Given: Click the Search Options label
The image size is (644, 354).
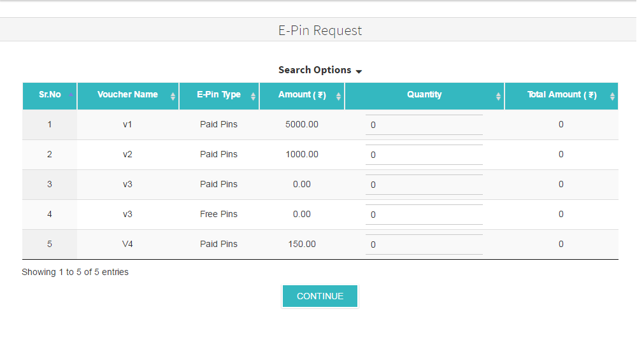Looking at the screenshot, I should [x=315, y=70].
